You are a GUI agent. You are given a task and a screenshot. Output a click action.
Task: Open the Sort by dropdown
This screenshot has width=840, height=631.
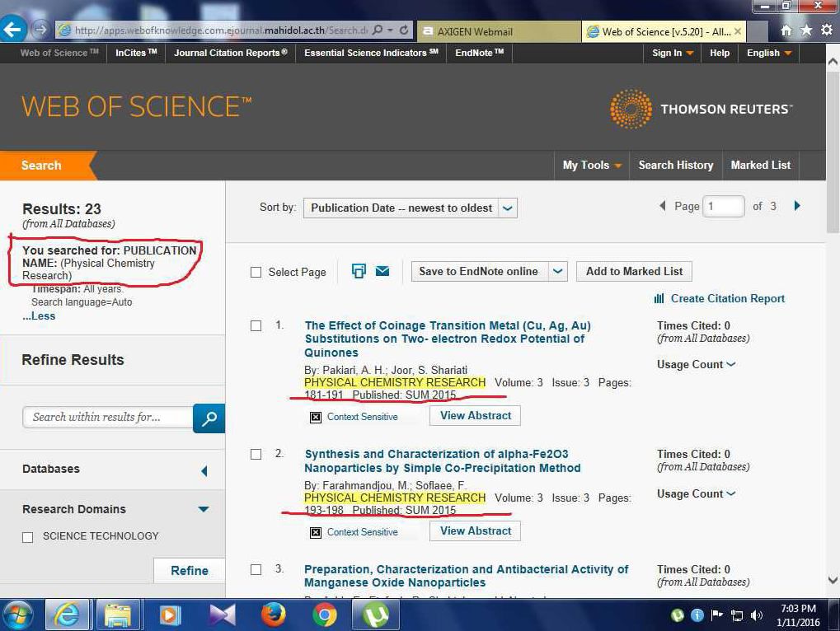[411, 208]
